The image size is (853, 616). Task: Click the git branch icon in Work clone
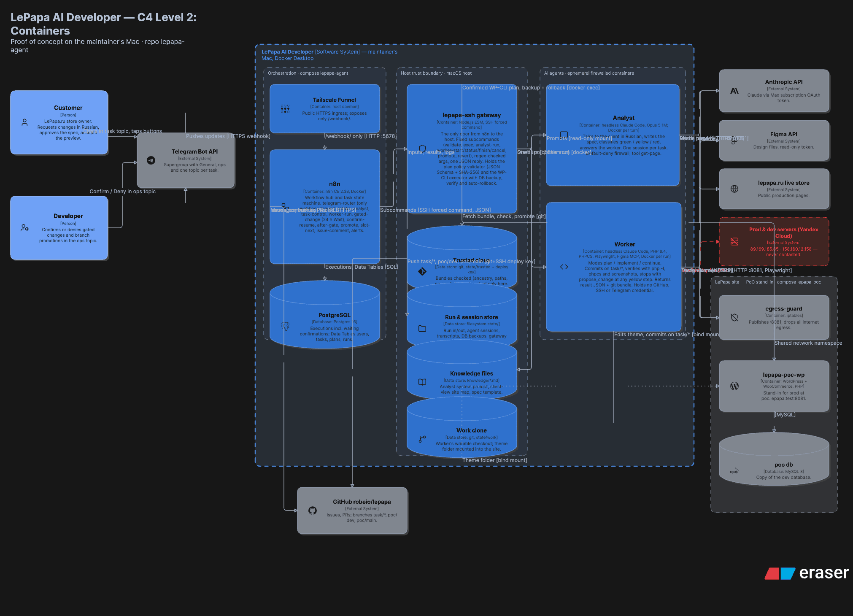(422, 439)
